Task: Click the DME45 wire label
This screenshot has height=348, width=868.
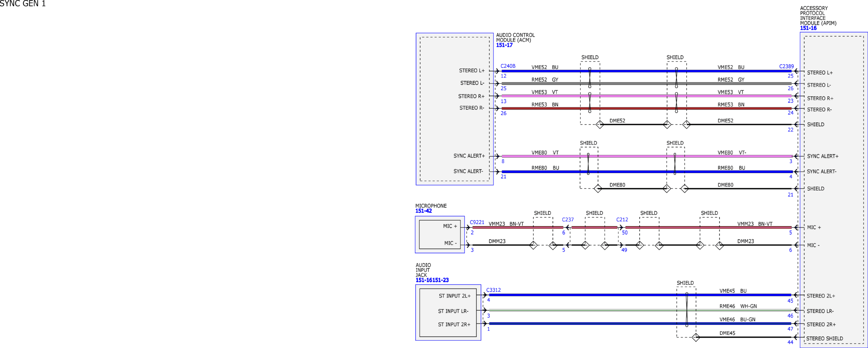Action: [x=727, y=333]
